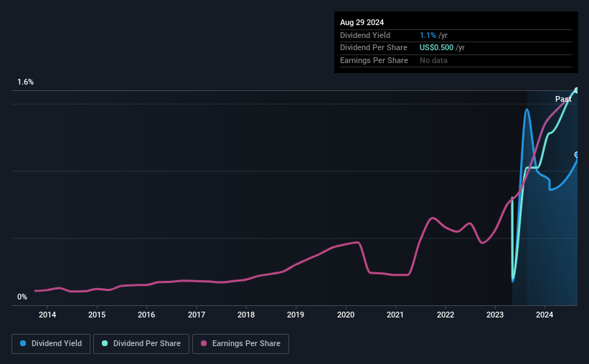Click the 2020 x-axis year label

346,315
